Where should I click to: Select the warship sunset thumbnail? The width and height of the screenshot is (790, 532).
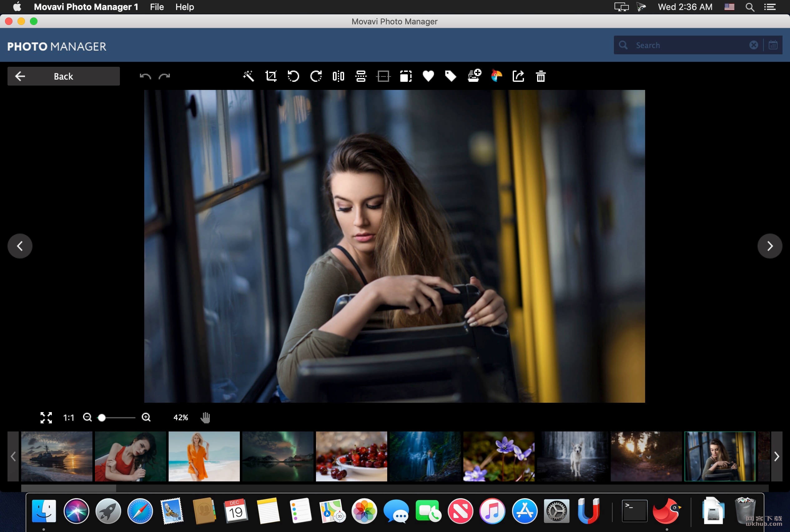[x=57, y=456]
